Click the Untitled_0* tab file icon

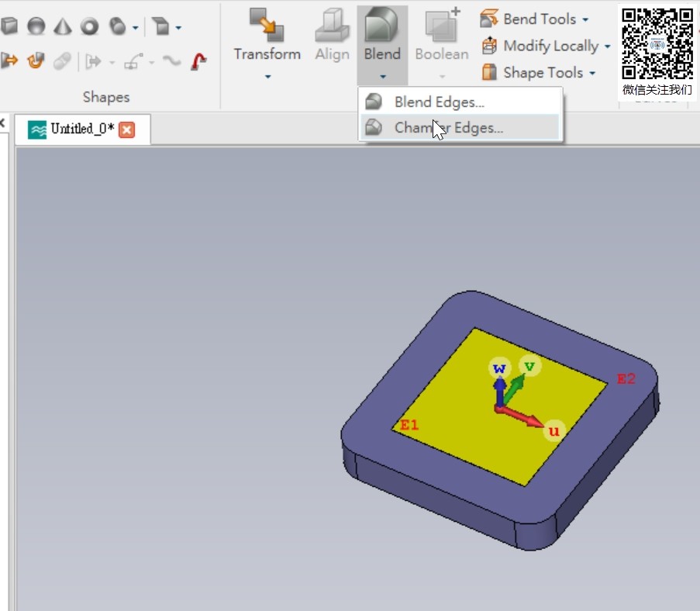(37, 130)
